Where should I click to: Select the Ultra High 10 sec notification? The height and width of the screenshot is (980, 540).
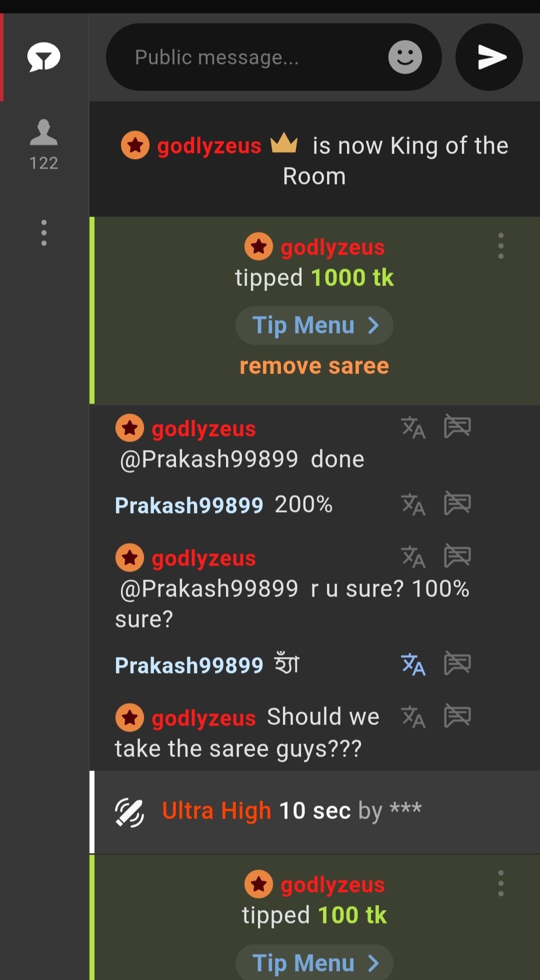click(x=314, y=812)
